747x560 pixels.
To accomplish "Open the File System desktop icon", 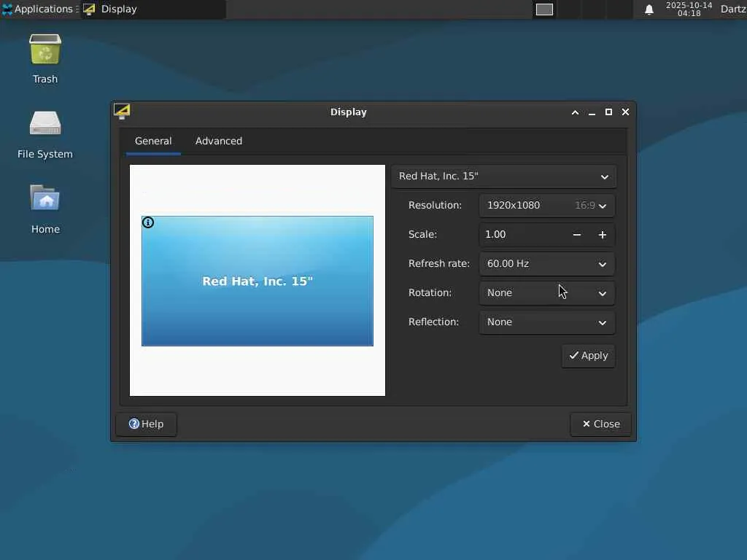I will point(45,124).
